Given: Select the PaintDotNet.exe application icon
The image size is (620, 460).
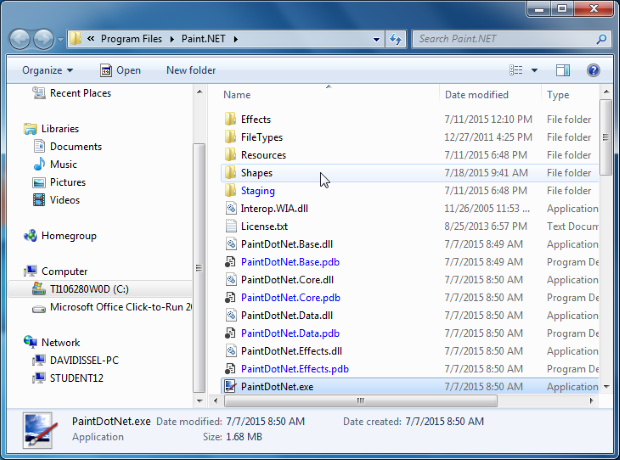Looking at the screenshot, I should point(231,386).
